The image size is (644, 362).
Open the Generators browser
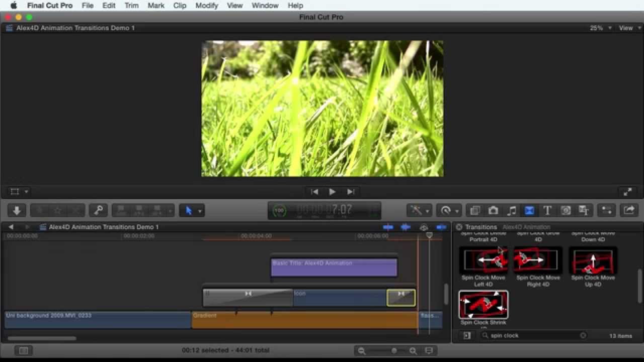pos(566,211)
